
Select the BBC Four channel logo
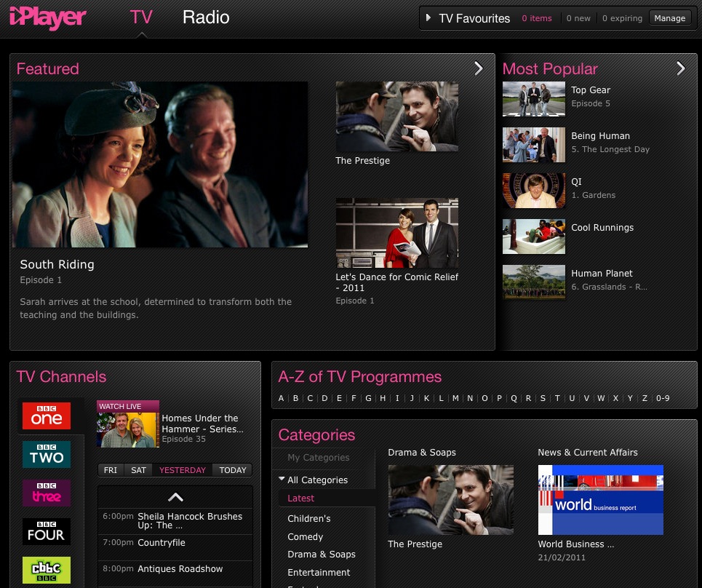47,531
